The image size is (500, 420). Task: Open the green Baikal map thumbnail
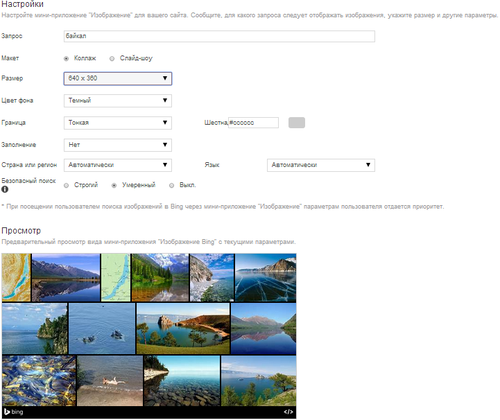click(x=115, y=278)
